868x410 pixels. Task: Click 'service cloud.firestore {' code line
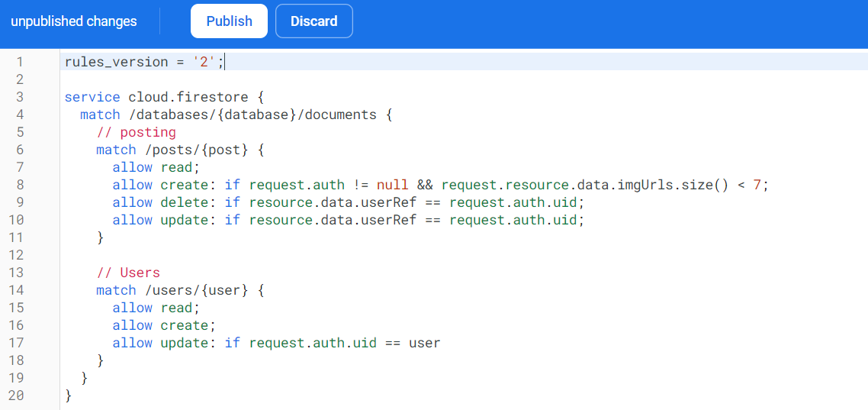(x=165, y=98)
